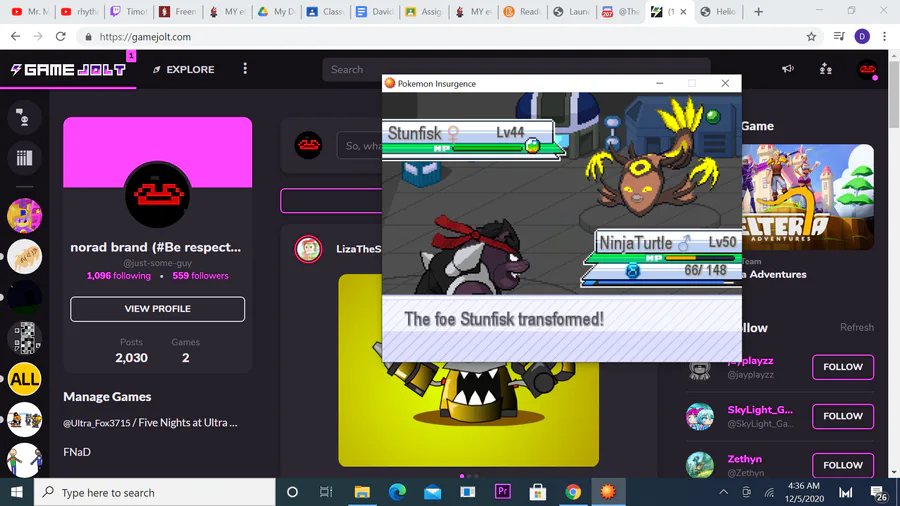The height and width of the screenshot is (506, 900).
Task: Open the Chrome profile D avatar
Action: point(862,37)
